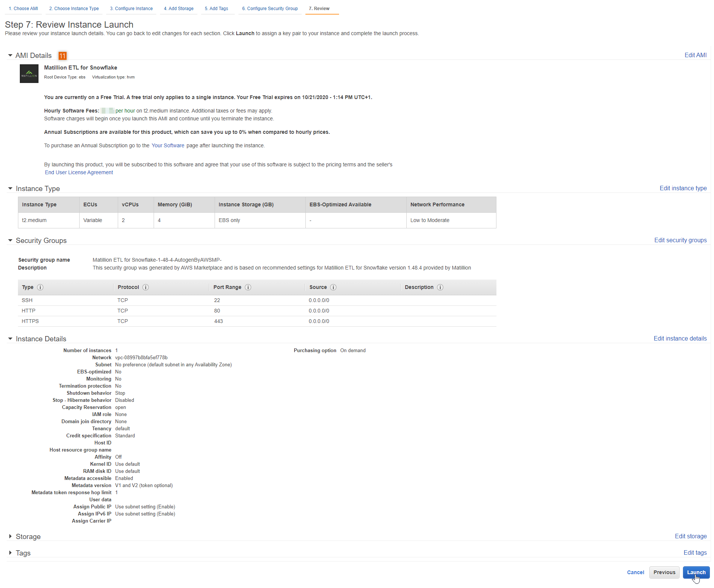Click the Variable ECUs cell
The image size is (714, 588).
(99, 220)
